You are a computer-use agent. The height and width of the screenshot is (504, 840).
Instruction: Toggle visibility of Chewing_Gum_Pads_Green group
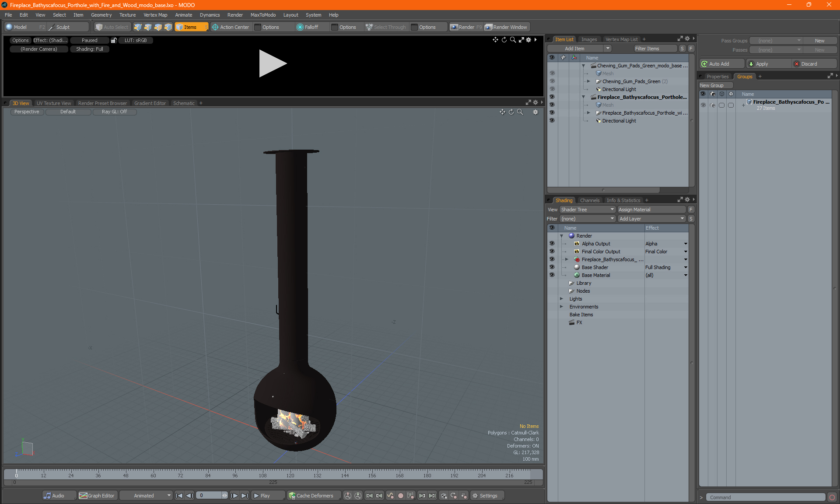pos(552,81)
